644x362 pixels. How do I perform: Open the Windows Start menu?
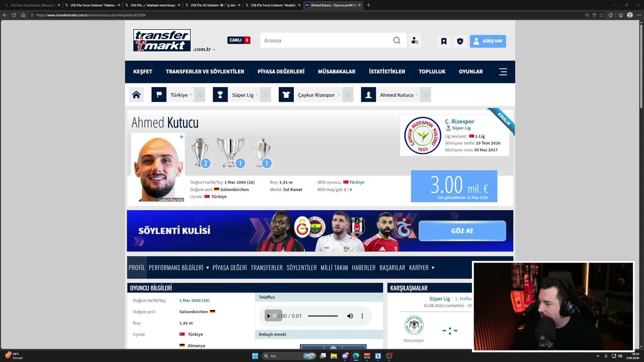coord(255,356)
